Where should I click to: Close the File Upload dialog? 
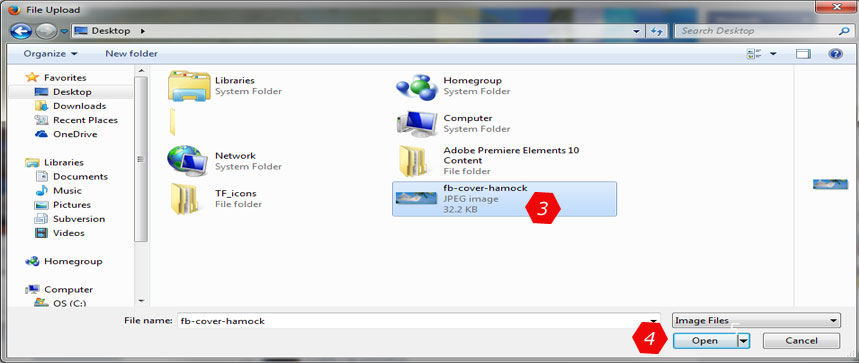[836, 7]
